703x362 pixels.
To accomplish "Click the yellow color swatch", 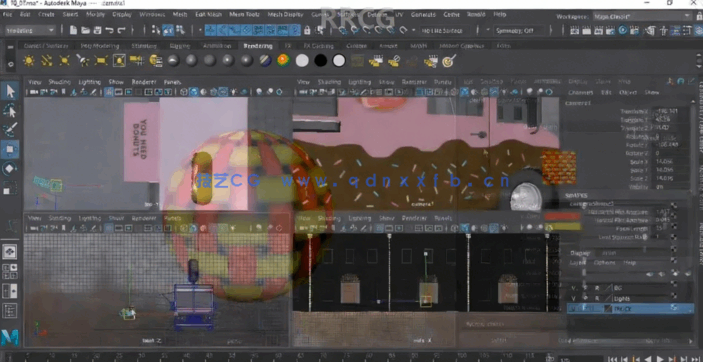I will tap(562, 227).
